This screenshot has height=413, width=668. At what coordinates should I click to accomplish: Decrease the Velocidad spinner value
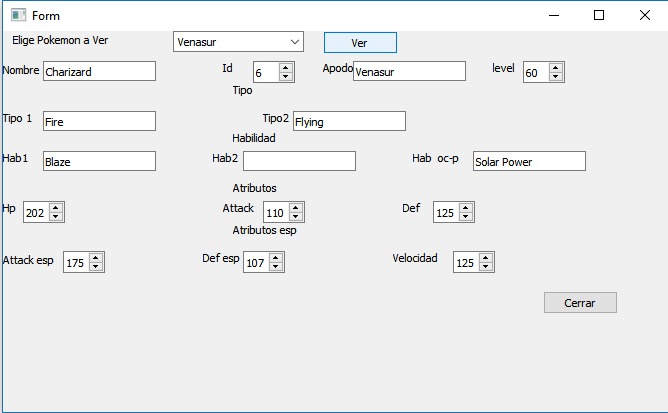click(x=486, y=267)
